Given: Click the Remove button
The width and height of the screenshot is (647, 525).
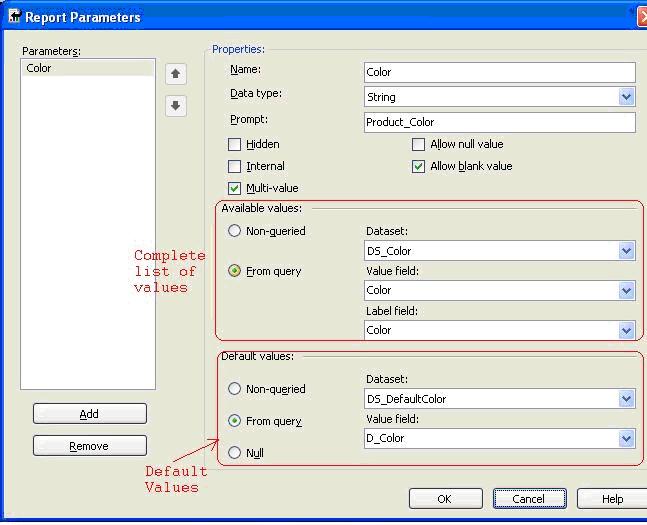Looking at the screenshot, I should coord(90,446).
